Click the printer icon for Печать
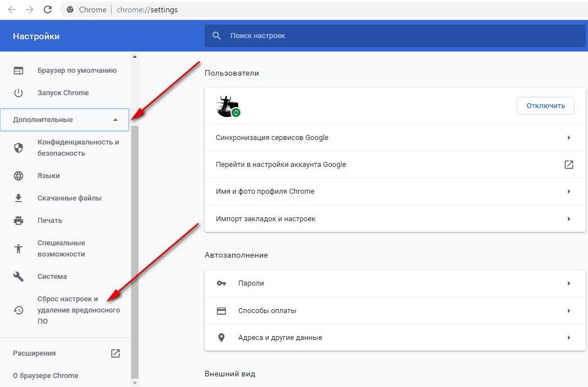 point(18,220)
